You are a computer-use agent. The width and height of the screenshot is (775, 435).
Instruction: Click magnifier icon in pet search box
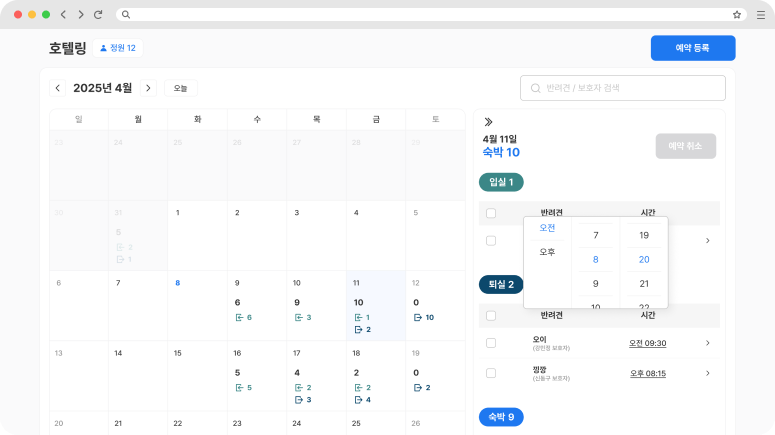[x=535, y=88]
